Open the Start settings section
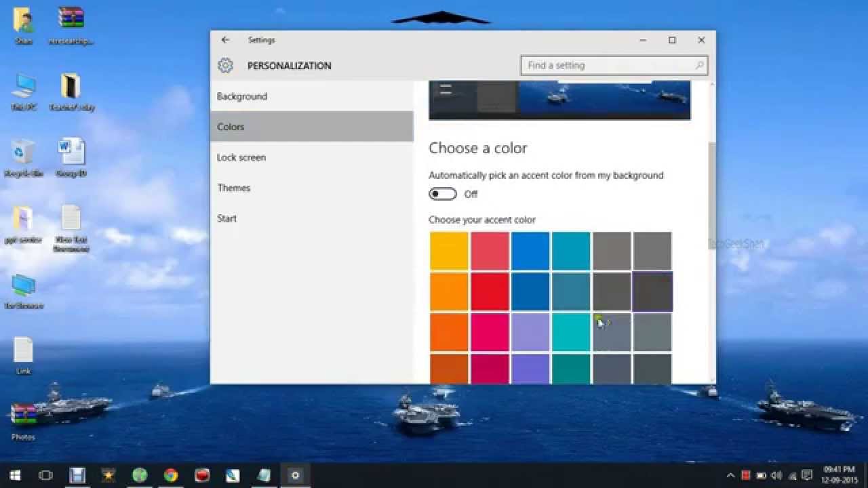This screenshot has width=868, height=488. pos(311,218)
